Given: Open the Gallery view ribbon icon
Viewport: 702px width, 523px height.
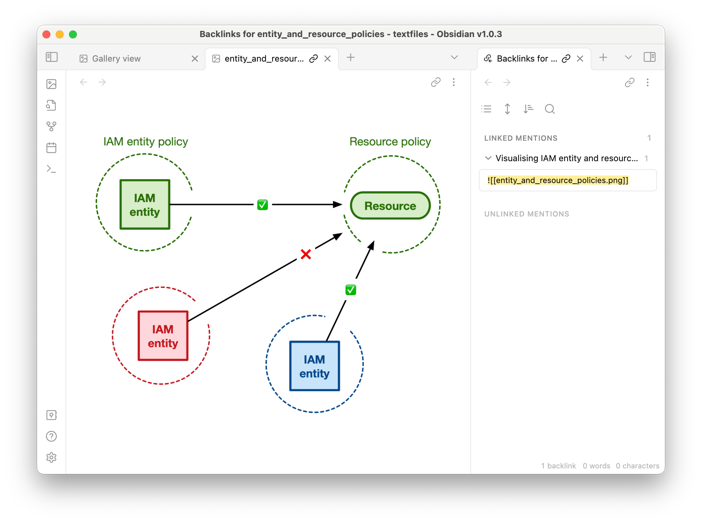Looking at the screenshot, I should 51,84.
